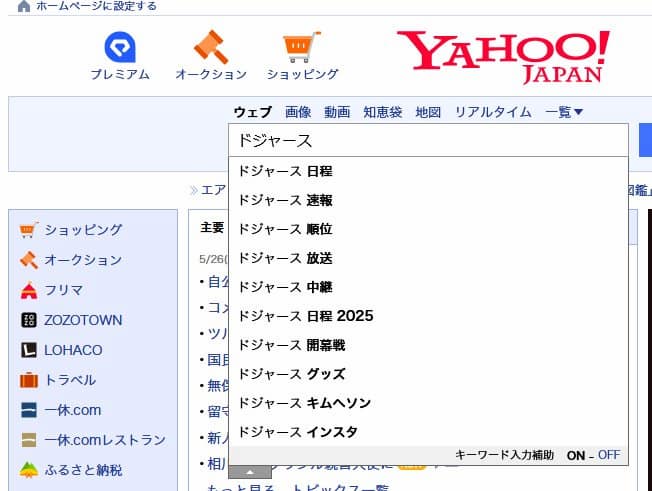652x491 pixels.
Task: Open the blue プレミアム icon
Action: [120, 47]
